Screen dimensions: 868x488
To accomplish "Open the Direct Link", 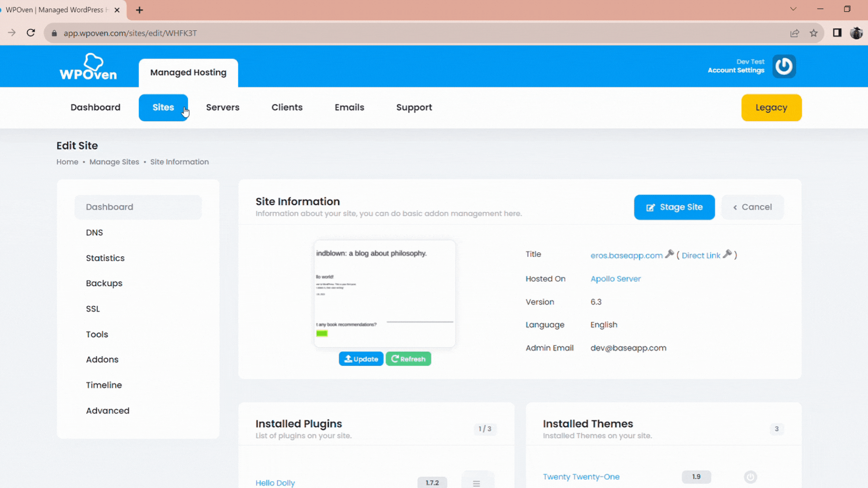I will pos(701,255).
